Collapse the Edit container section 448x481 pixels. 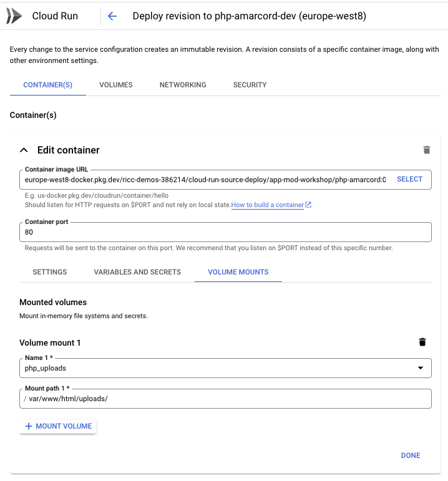(x=24, y=150)
